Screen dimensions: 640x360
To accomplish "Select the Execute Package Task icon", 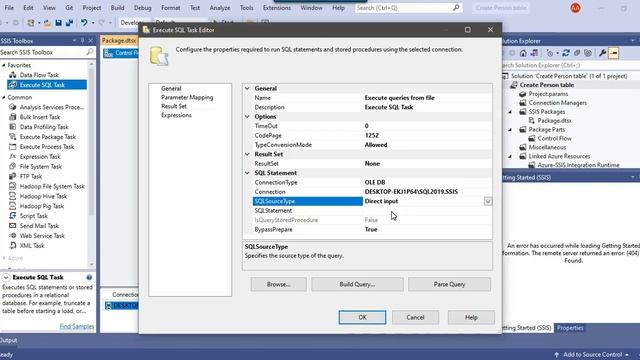I will point(13,137).
